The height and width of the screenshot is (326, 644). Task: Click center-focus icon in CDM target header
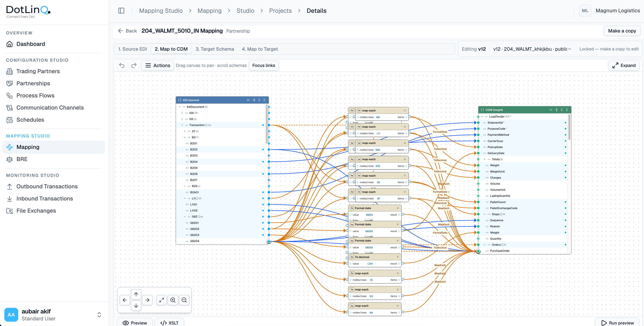[556, 110]
